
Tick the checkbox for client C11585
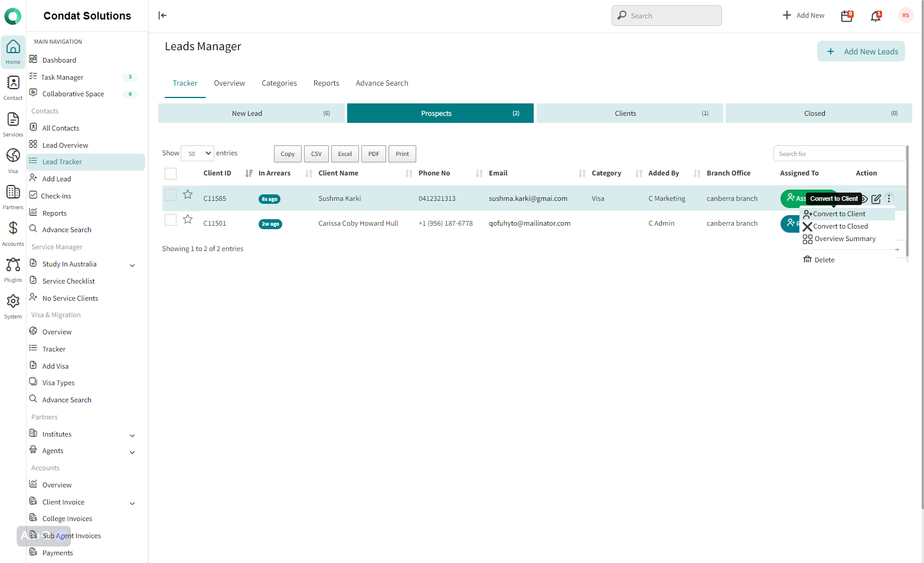171,195
